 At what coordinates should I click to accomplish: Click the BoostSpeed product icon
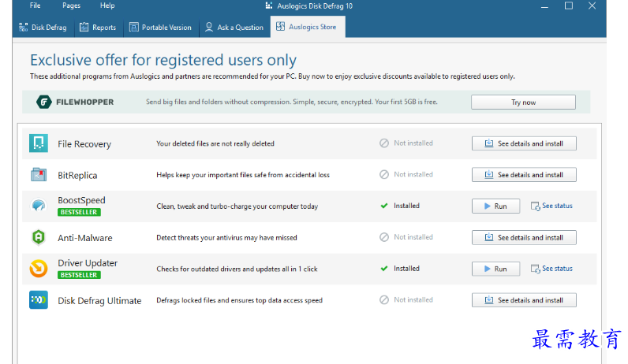(39, 206)
